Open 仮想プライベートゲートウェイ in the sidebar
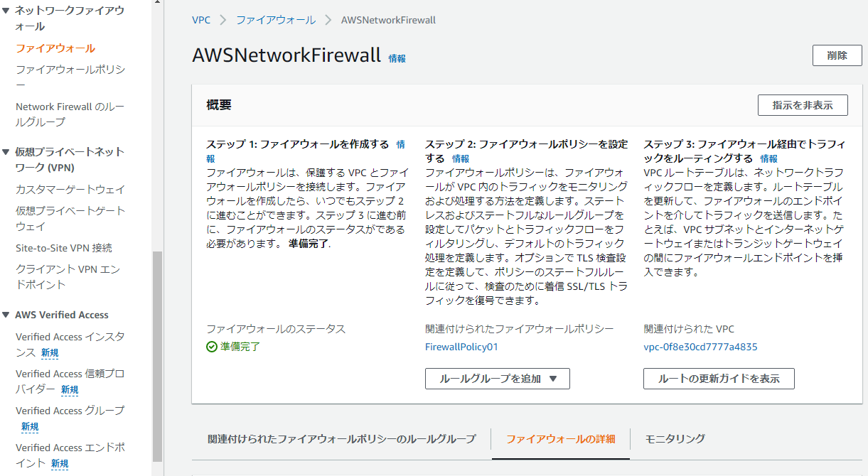 [x=70, y=218]
